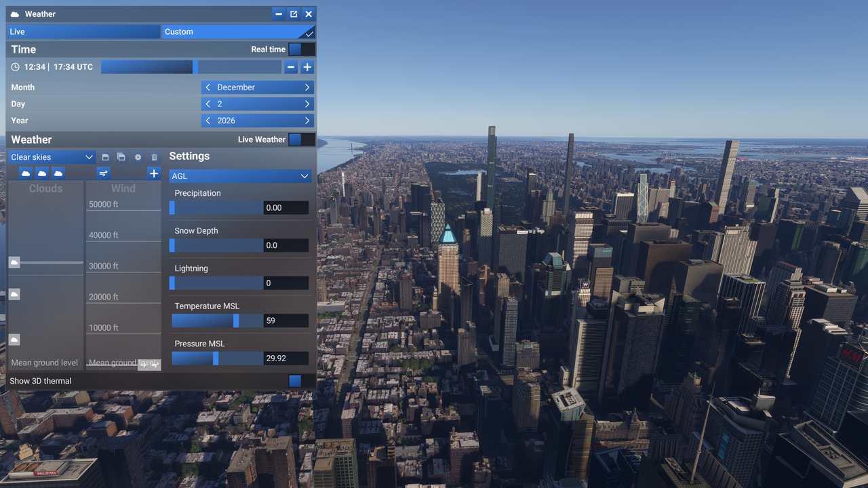
Task: Click the Precipitation value field showing 0.00
Action: pyautogui.click(x=286, y=208)
